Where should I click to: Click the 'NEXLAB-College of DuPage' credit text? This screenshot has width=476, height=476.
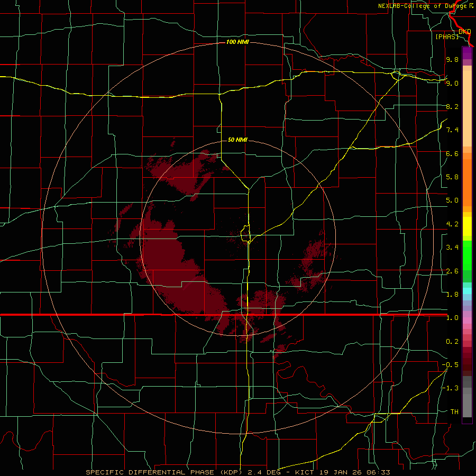[423, 6]
